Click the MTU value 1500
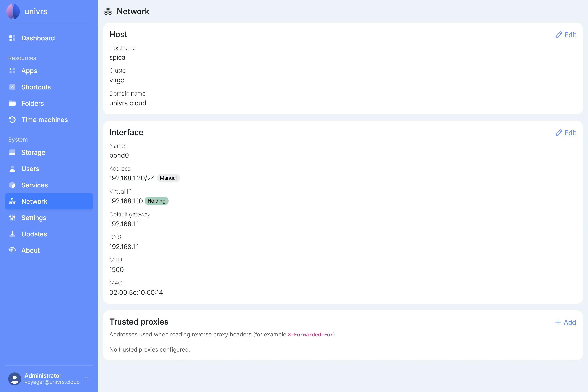 point(117,269)
